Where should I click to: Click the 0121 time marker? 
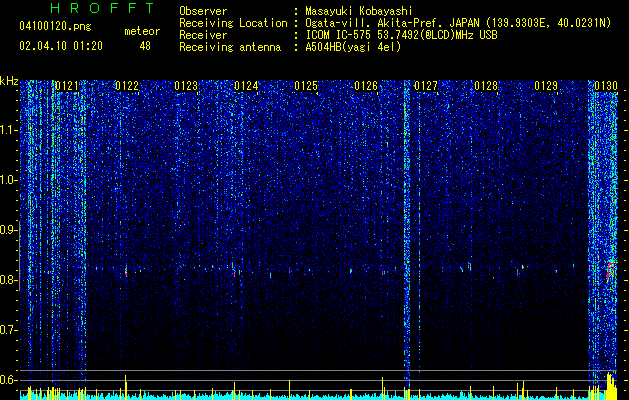pos(67,86)
